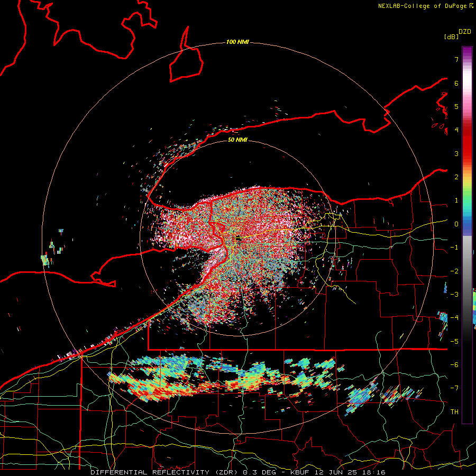Click the -4 value on color scale

coord(454,318)
